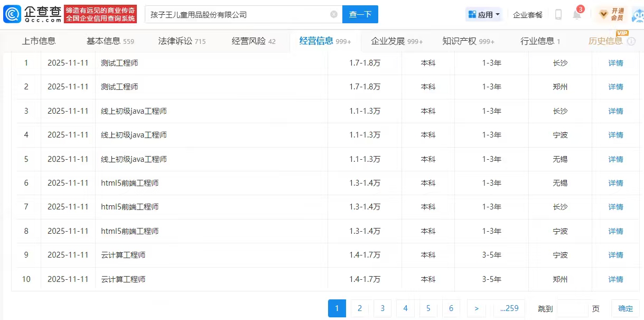Screen dimensions: 644x320
Task: Switch to 法律诉讼 tab
Action: click(x=182, y=41)
